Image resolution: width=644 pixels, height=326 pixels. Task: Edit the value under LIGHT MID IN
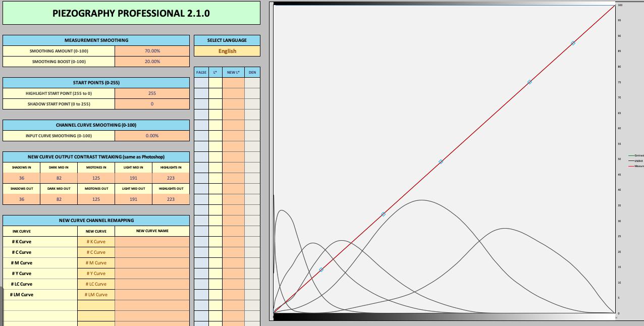click(134, 178)
